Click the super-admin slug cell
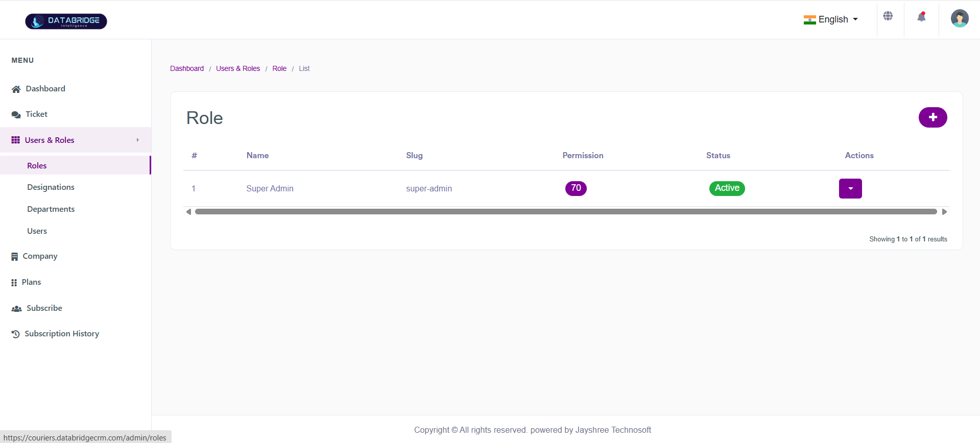This screenshot has height=443, width=980. (429, 189)
